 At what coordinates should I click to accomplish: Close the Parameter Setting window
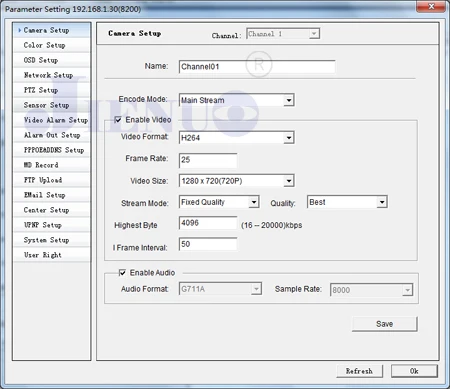(x=431, y=6)
